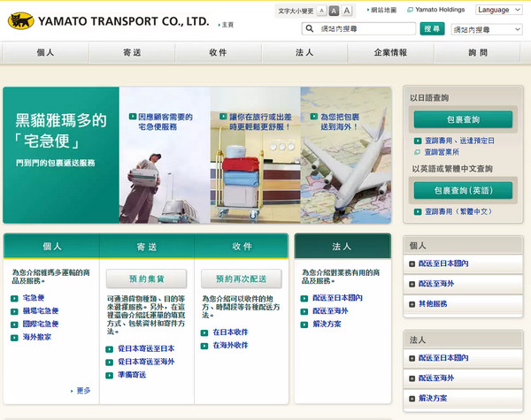Open the Language dropdown
Viewport: 531px width, 420px height.
[x=499, y=10]
